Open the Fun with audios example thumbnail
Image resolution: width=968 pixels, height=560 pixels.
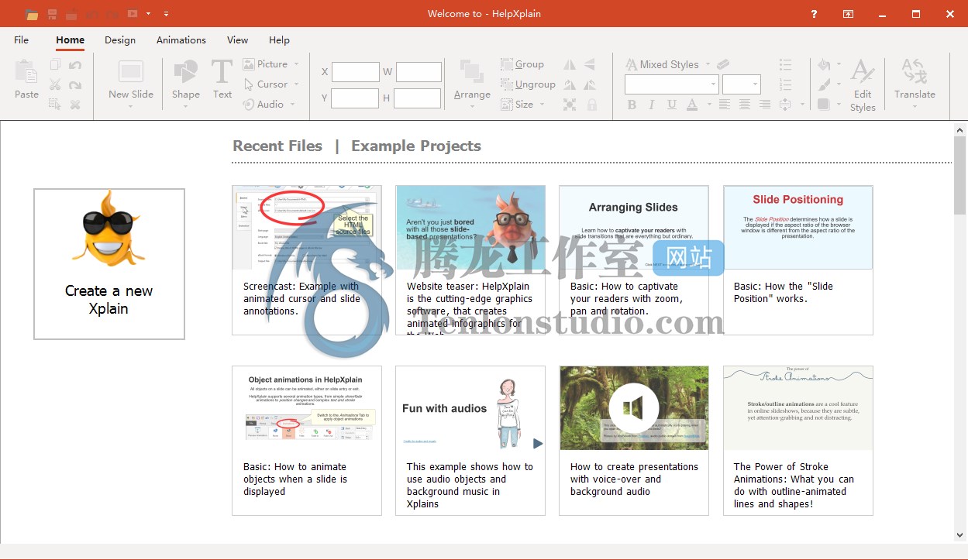tap(470, 408)
